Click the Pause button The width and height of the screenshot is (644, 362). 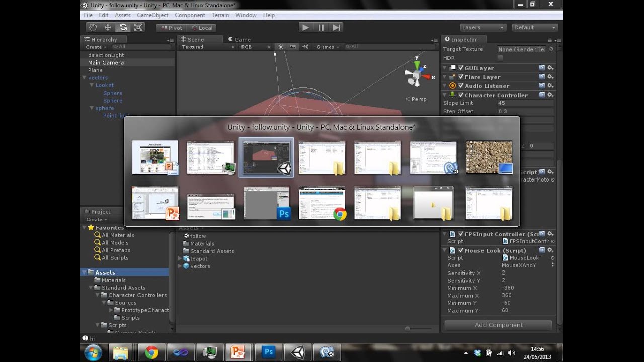(321, 27)
